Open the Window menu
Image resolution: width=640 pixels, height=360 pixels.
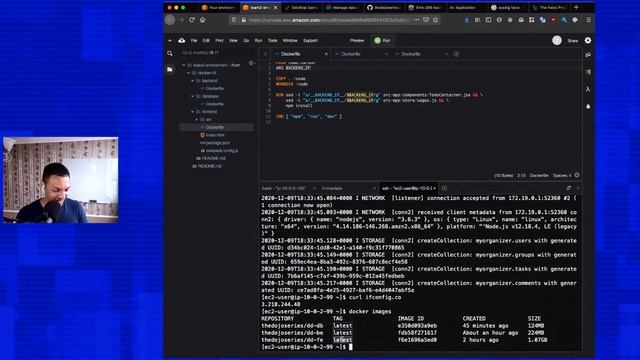pyautogui.click(x=290, y=40)
